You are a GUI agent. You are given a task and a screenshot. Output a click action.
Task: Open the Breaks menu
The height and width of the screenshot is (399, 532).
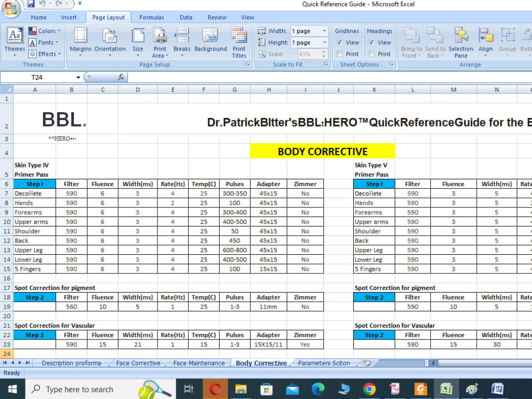tap(182, 42)
